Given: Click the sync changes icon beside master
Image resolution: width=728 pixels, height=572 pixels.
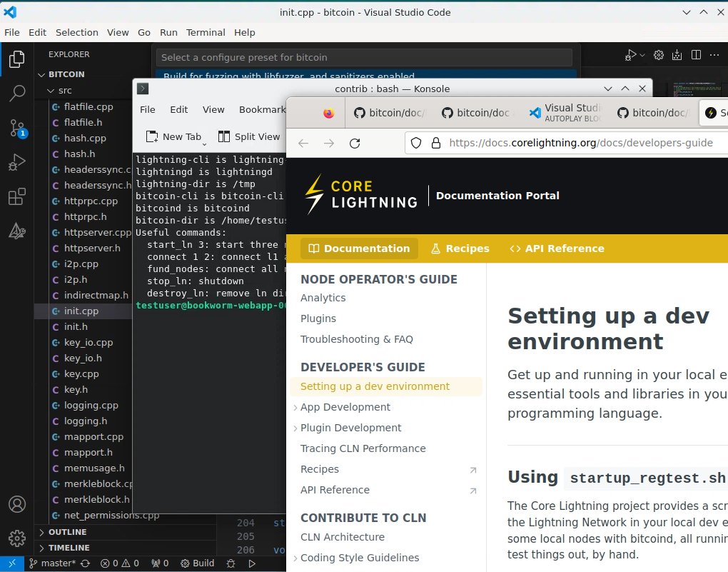Looking at the screenshot, I should point(86,563).
